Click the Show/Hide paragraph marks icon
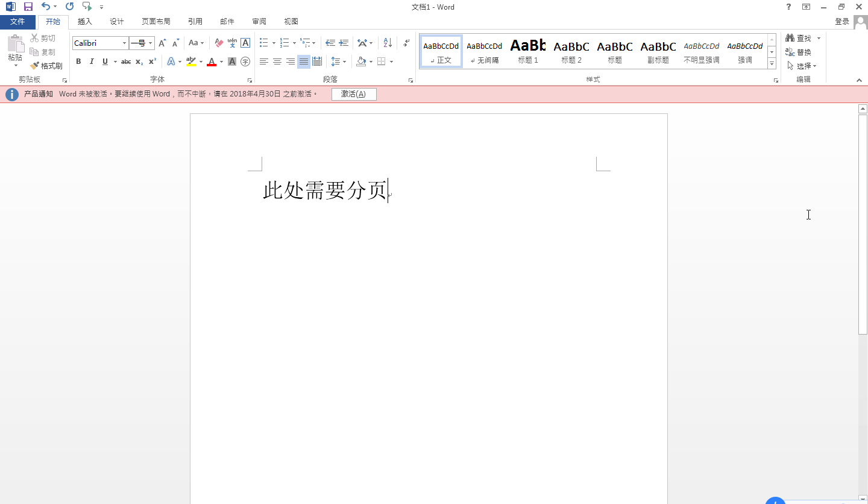 tap(405, 43)
